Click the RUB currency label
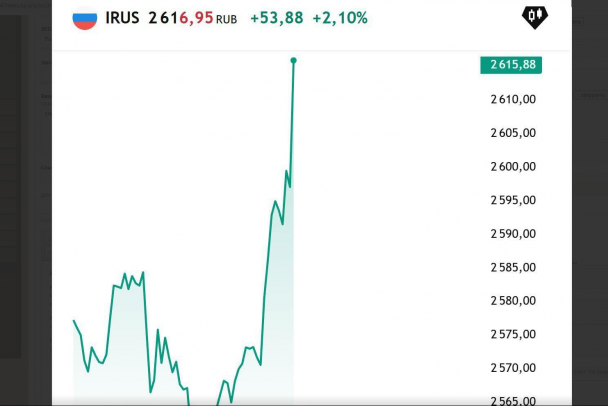608x406 pixels. click(227, 19)
